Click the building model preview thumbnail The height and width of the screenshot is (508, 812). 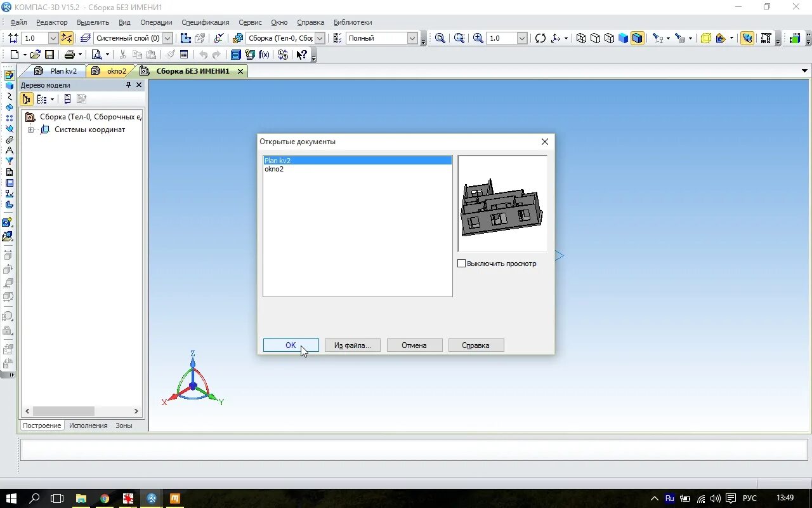(x=502, y=204)
